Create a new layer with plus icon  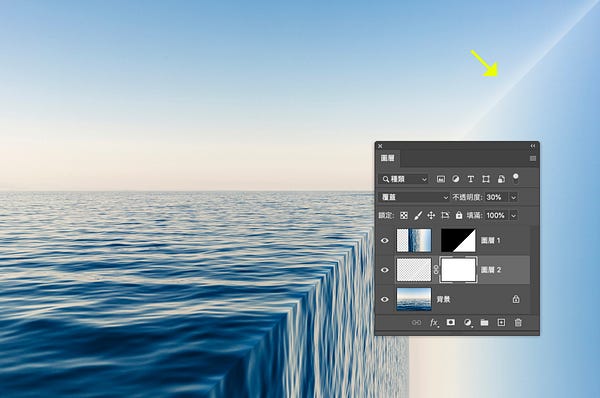coord(501,322)
